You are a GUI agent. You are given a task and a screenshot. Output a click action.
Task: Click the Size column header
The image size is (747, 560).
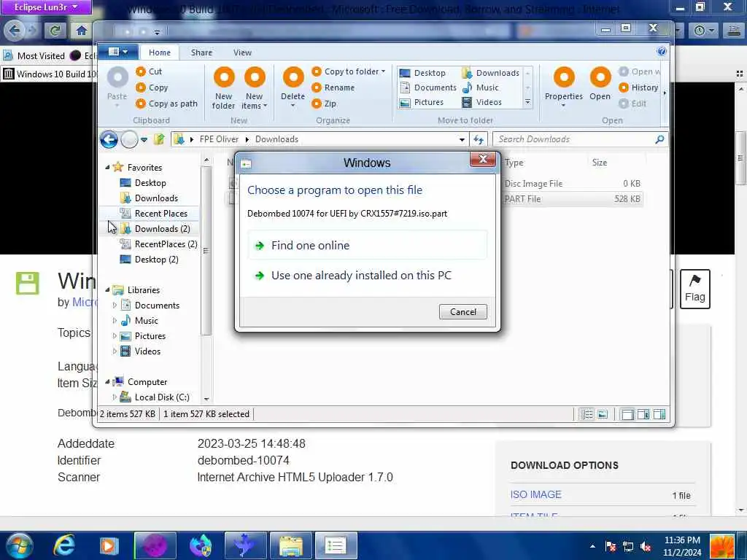(600, 163)
